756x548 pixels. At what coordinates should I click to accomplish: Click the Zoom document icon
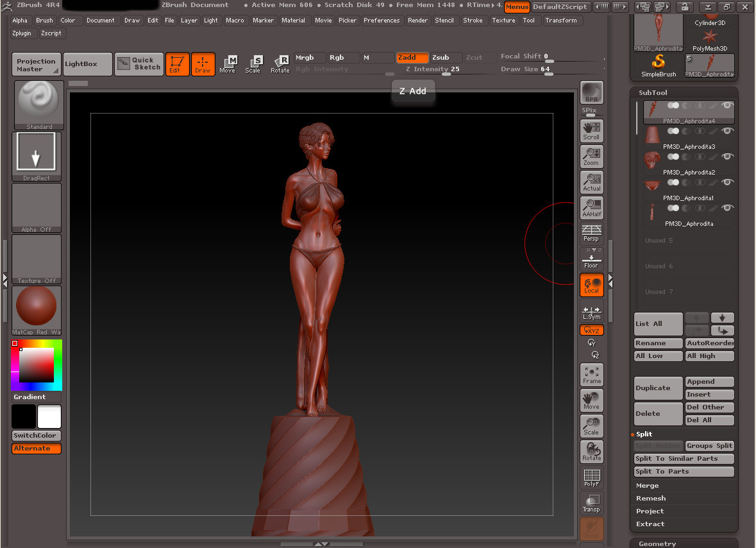pyautogui.click(x=591, y=157)
